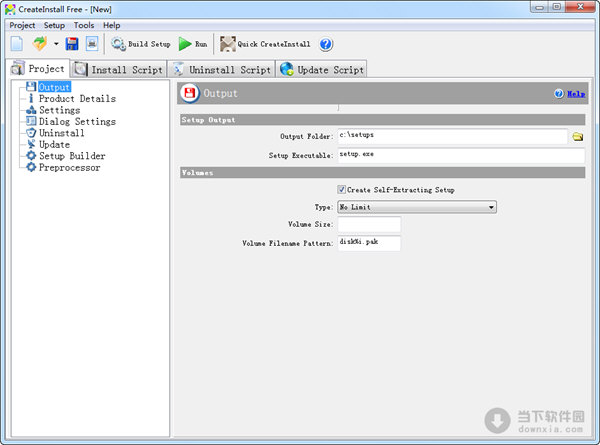Image resolution: width=600 pixels, height=445 pixels.
Task: Select Setup Builder in the tree
Action: pos(72,156)
